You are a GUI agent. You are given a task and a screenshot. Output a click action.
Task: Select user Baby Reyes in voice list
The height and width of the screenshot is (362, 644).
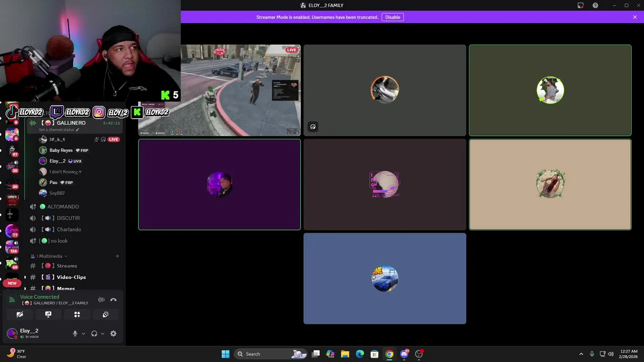61,150
